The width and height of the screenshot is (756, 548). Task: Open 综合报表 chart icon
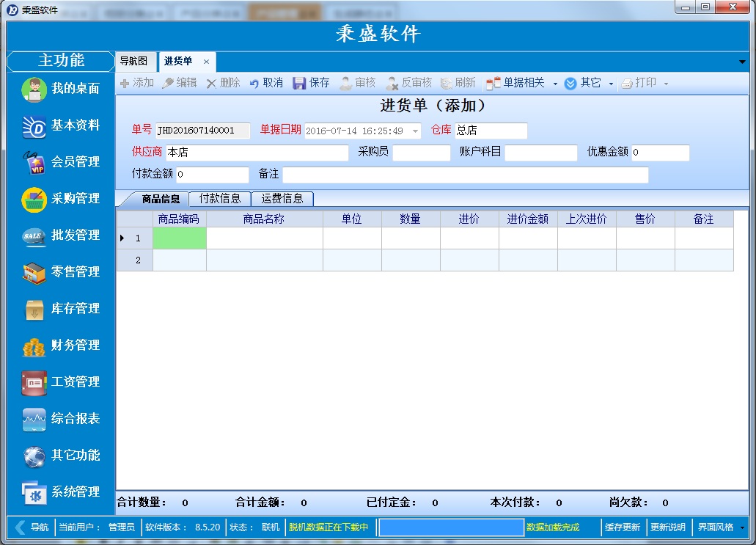pos(34,419)
